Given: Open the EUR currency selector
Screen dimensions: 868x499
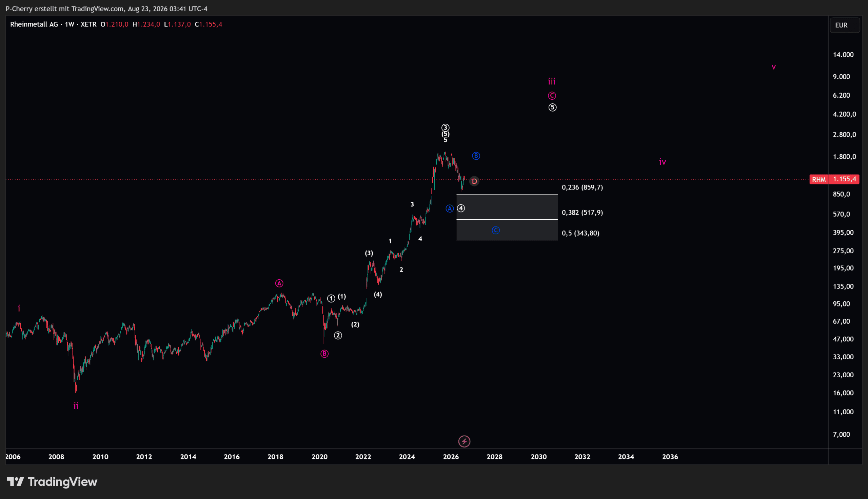Looking at the screenshot, I should [845, 25].
